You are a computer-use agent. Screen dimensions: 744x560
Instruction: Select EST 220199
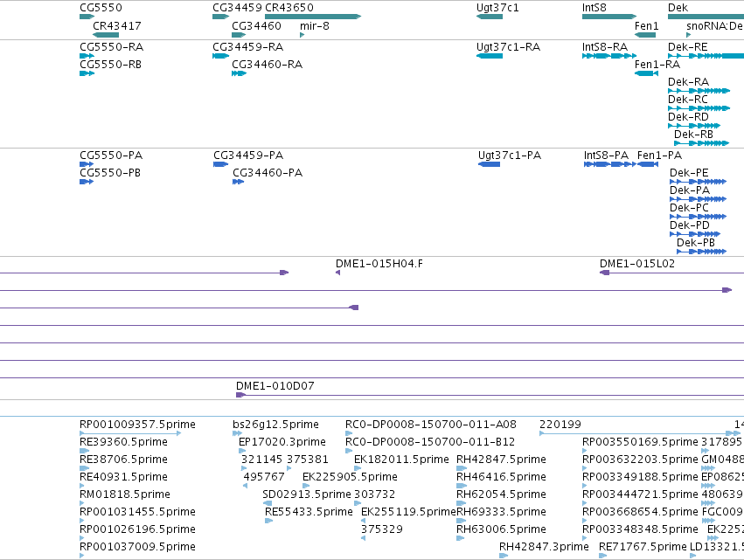tap(560, 425)
